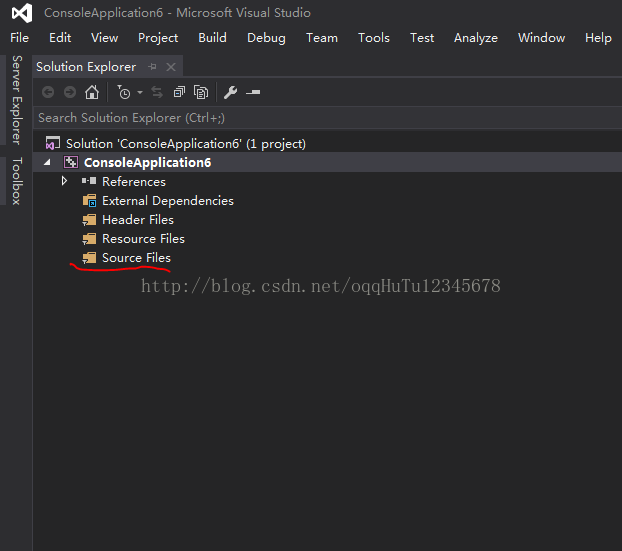Toggle the Solution Explorer auto-hide pin

tap(152, 67)
